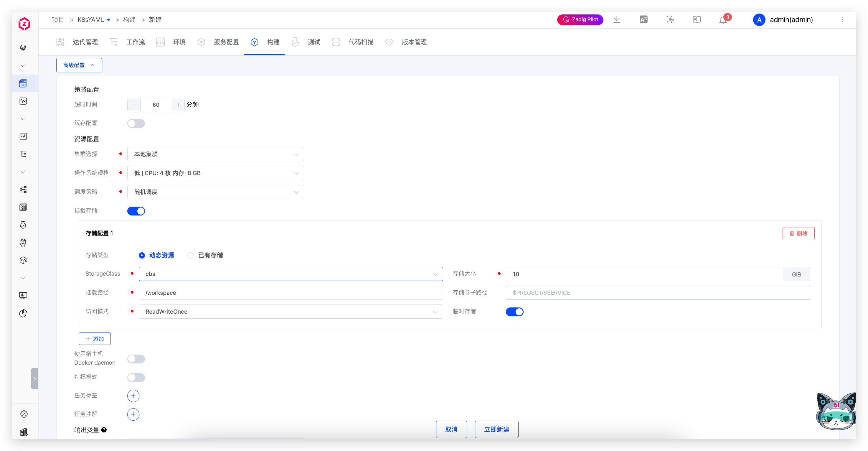
Task: Open the documentation book icon
Action: (697, 19)
